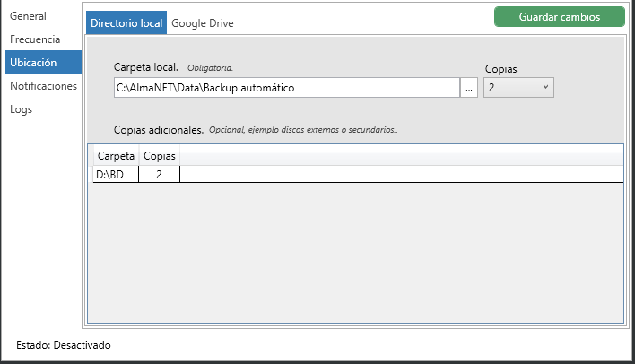Viewport: 635px width, 364px height.
Task: Browse for folder with the ... button
Action: (x=469, y=88)
